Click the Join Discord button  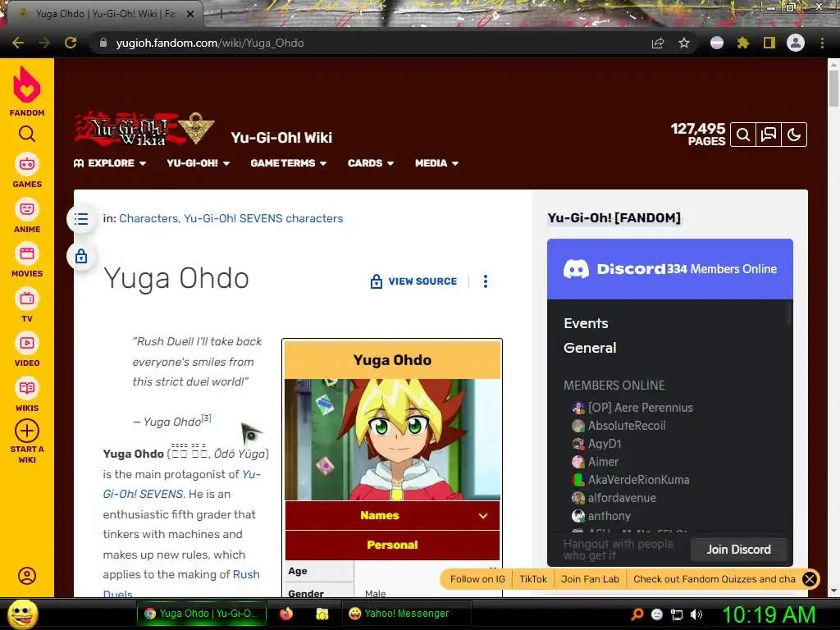738,549
